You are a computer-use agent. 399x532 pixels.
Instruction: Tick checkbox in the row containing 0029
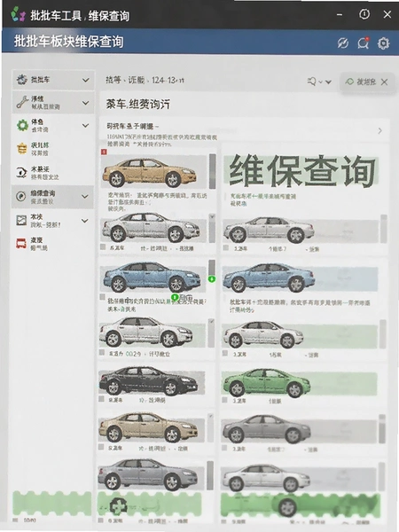pos(102,353)
